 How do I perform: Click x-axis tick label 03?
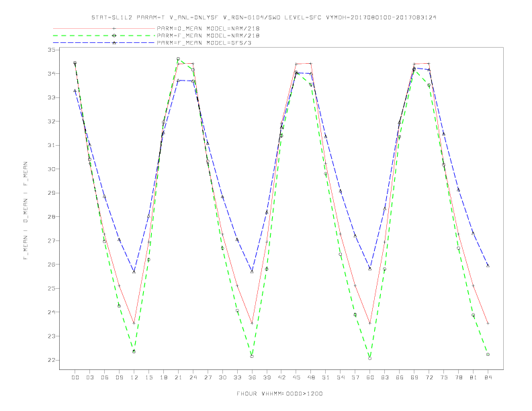pyautogui.click(x=89, y=377)
